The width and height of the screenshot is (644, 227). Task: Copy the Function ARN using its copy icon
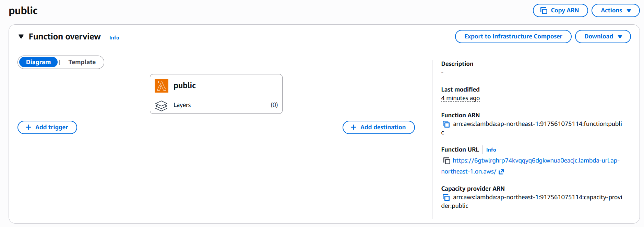[446, 124]
